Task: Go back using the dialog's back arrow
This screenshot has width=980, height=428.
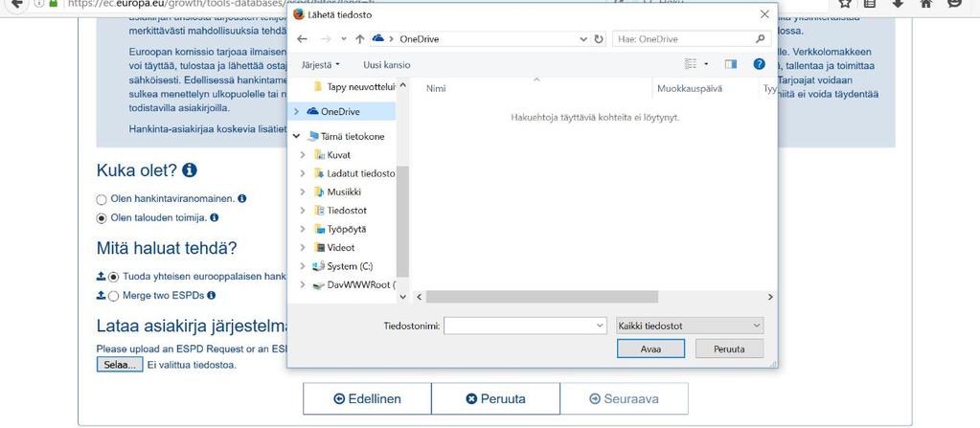Action: 302,38
